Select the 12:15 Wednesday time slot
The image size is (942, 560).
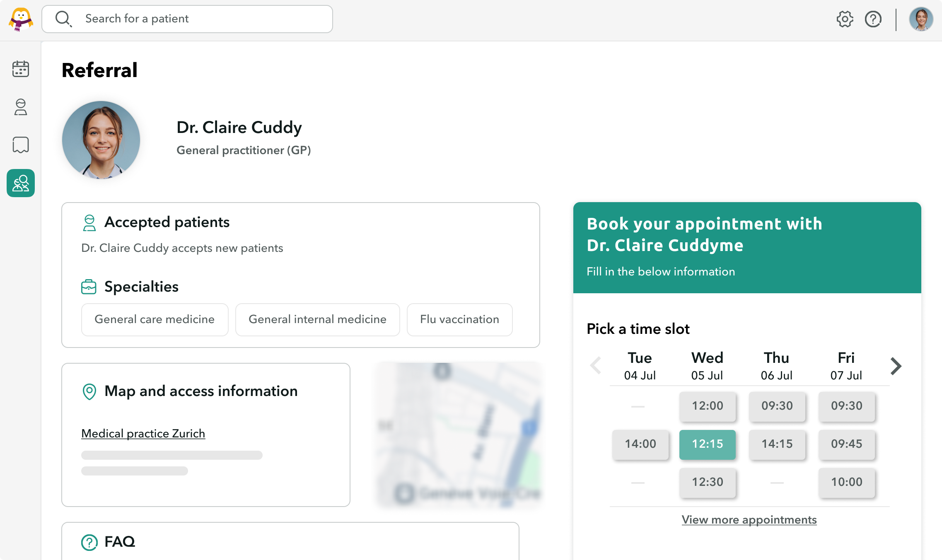click(707, 444)
